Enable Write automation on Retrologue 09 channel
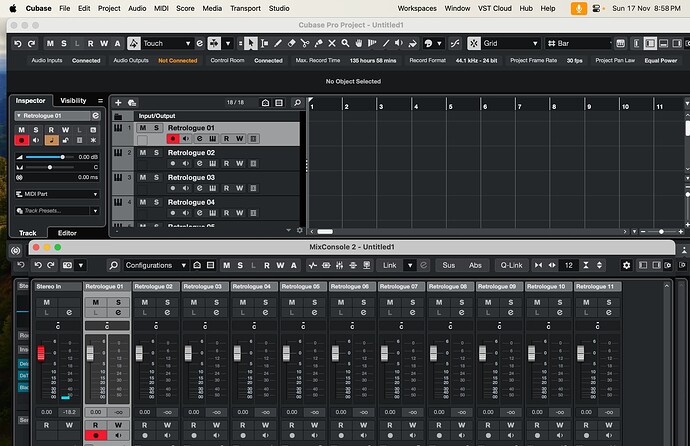The height and width of the screenshot is (446, 690). (510, 425)
